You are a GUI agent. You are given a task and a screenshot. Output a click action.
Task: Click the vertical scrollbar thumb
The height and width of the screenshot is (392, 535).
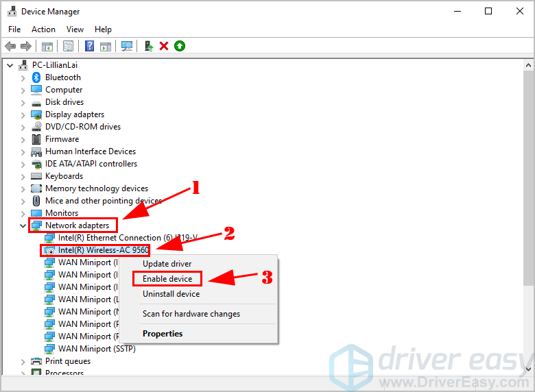pos(528,177)
